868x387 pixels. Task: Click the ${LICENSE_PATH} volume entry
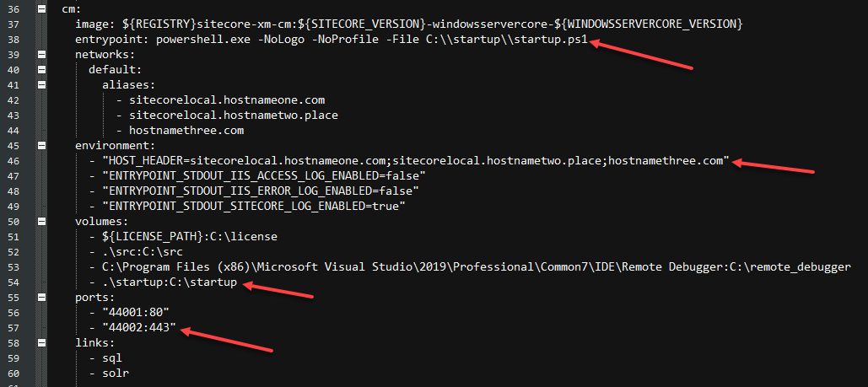click(x=183, y=237)
